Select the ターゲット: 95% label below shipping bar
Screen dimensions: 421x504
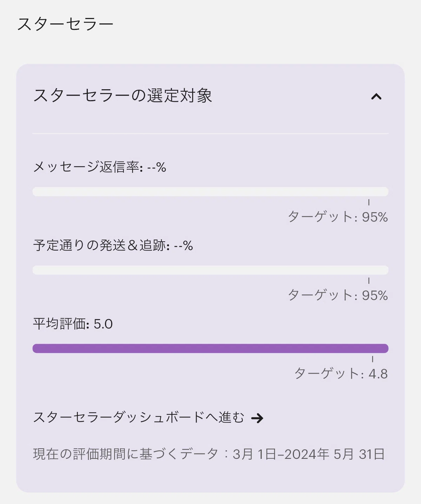pyautogui.click(x=338, y=295)
